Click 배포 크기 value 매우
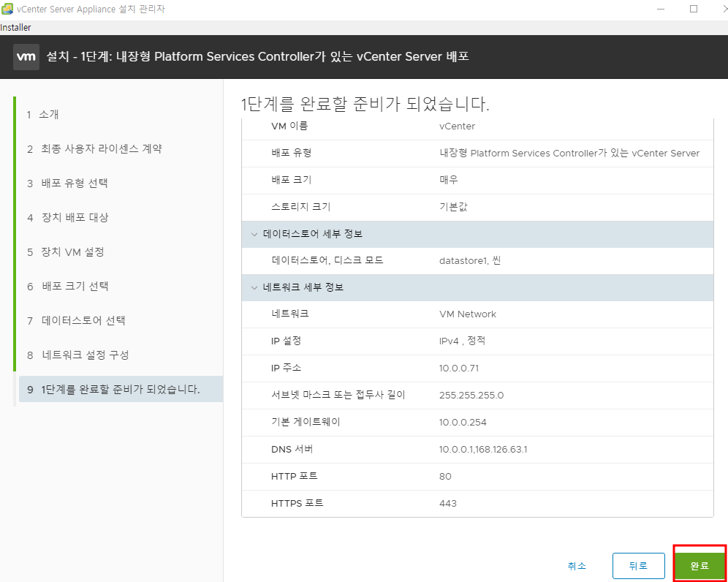 [449, 180]
